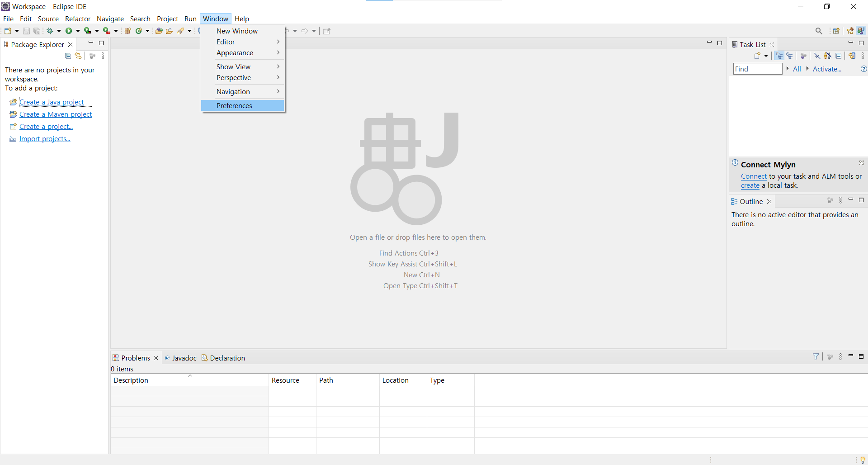Expand the All working set arrow

(788, 69)
